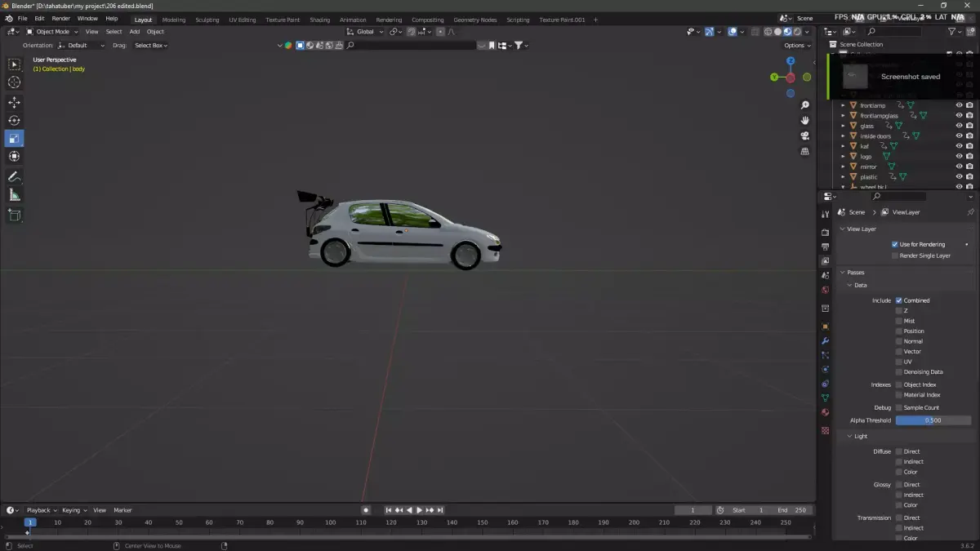Select the Annotate pencil tool

pyautogui.click(x=14, y=177)
